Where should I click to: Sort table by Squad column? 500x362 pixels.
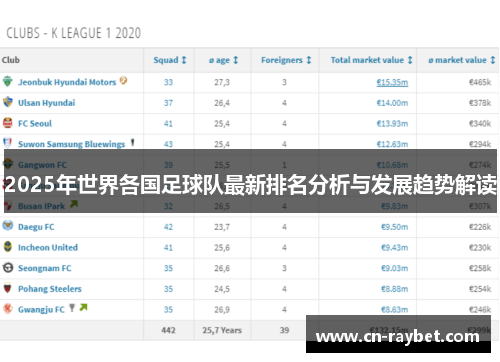coord(170,60)
